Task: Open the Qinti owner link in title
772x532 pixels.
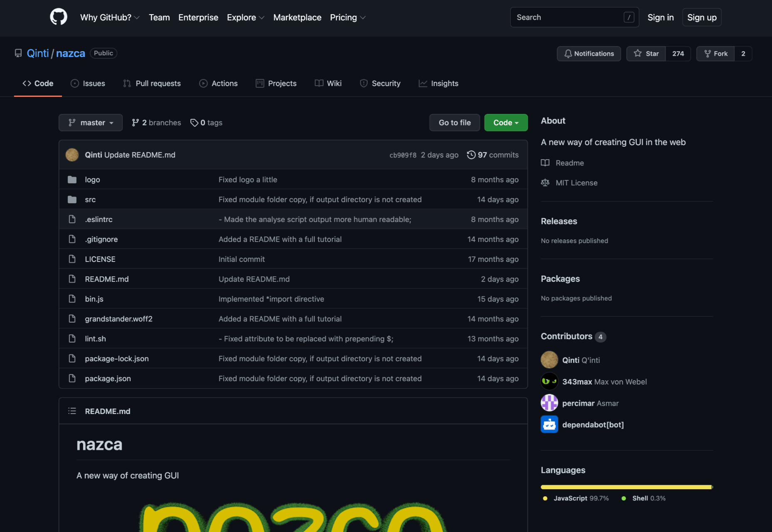Action: click(38, 53)
